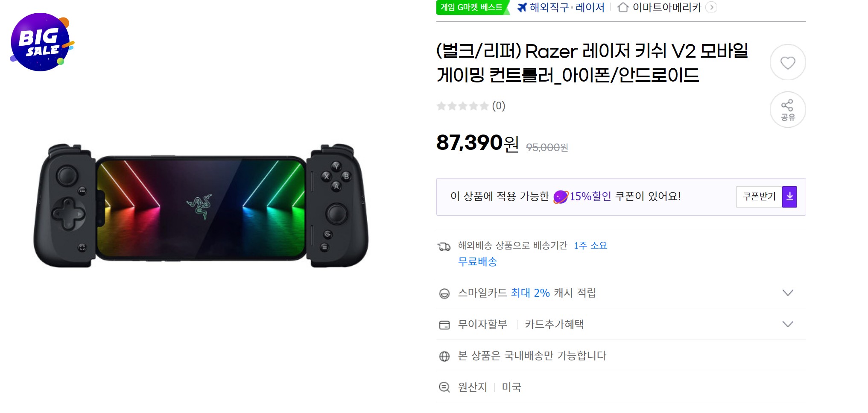Click the heart wishlist icon
868x413 pixels.
788,62
